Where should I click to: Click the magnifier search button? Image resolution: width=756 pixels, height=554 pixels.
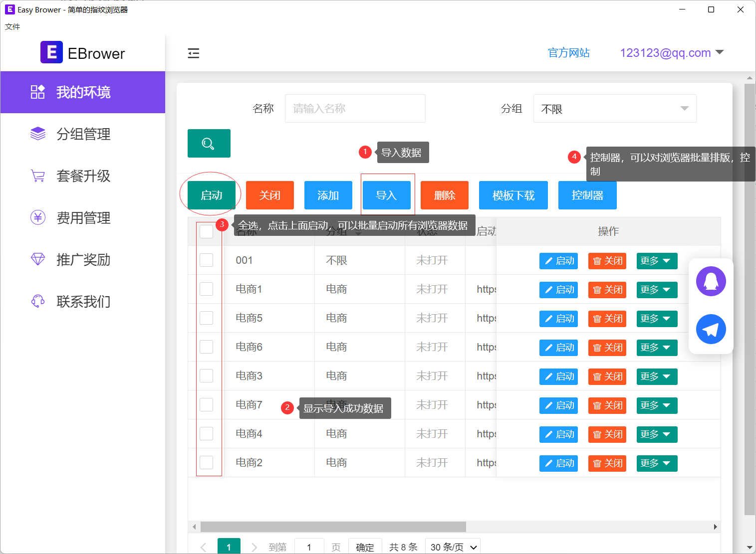209,144
